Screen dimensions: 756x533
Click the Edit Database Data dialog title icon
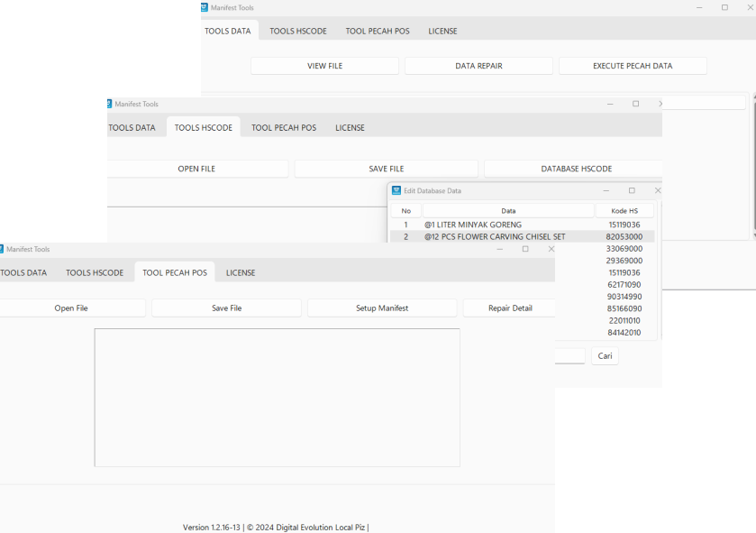[x=396, y=190]
